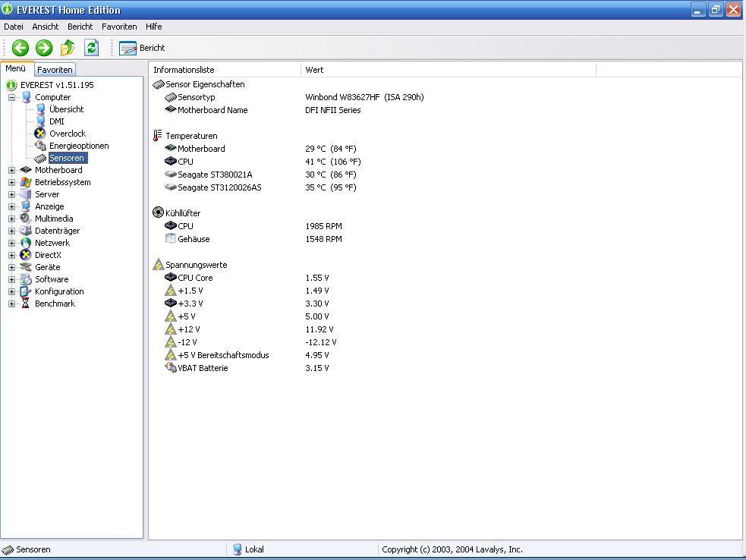Open the Favoriten menu
This screenshot has height=560, width=746.
click(x=119, y=27)
